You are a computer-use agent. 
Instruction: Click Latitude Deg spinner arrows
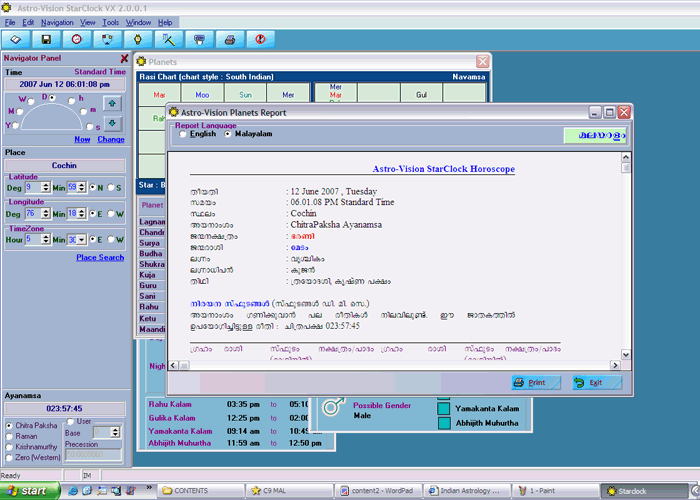click(46, 188)
